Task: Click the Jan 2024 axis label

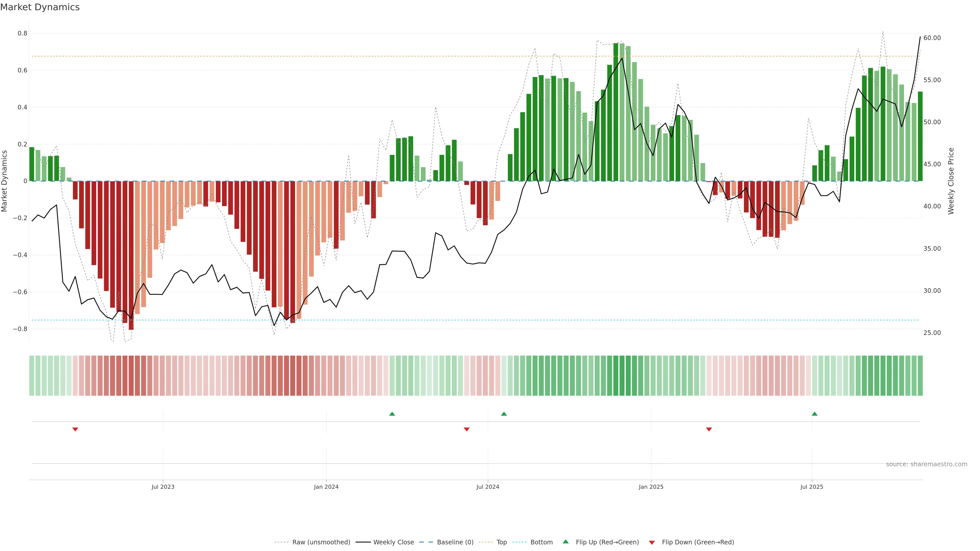Action: pos(326,487)
